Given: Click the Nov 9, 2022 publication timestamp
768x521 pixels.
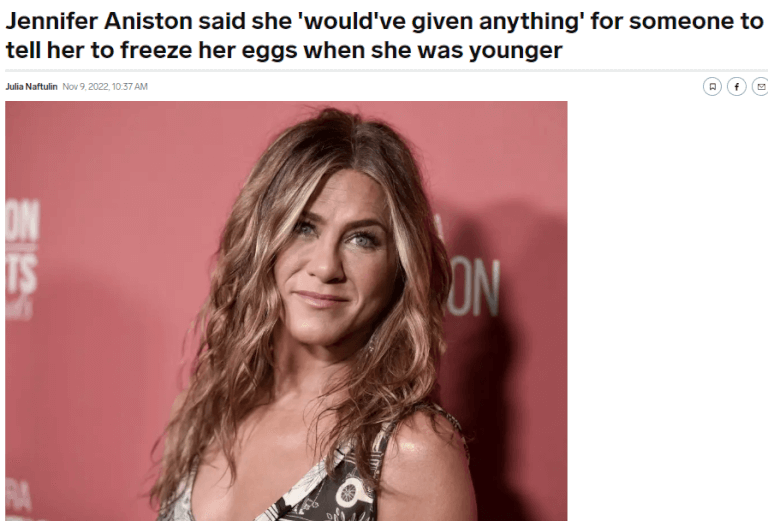Looking at the screenshot, I should click(x=105, y=87).
